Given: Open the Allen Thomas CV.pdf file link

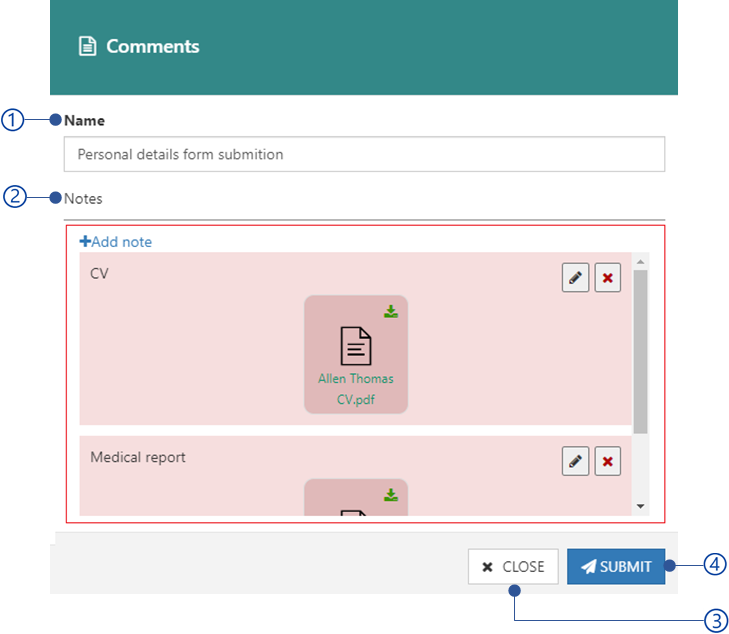Looking at the screenshot, I should click(x=356, y=390).
